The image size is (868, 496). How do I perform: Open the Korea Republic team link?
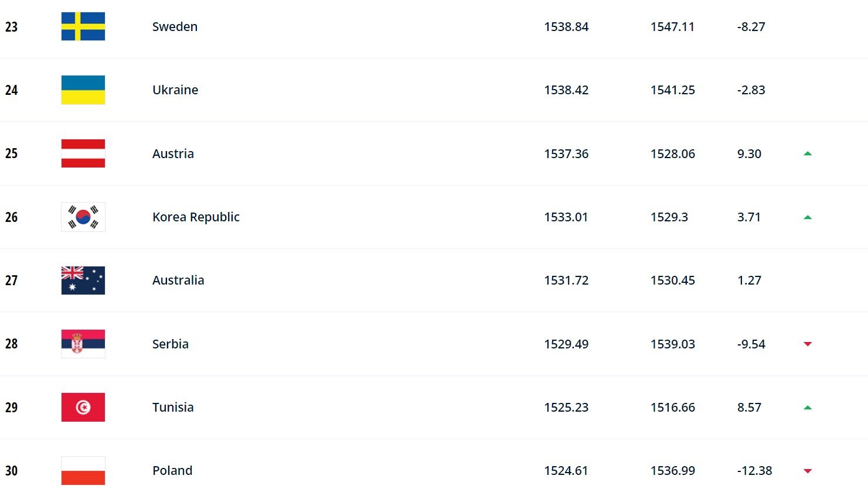tap(196, 217)
